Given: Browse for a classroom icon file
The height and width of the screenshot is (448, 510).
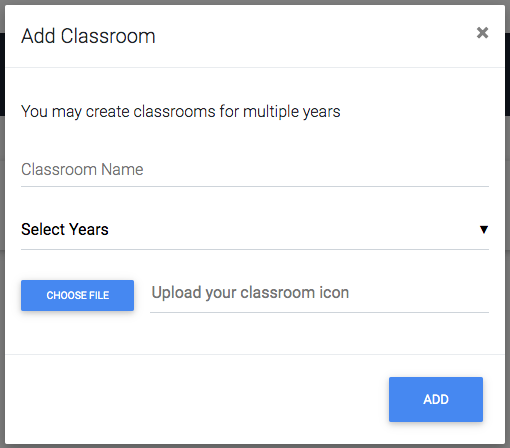Looking at the screenshot, I should [x=77, y=295].
